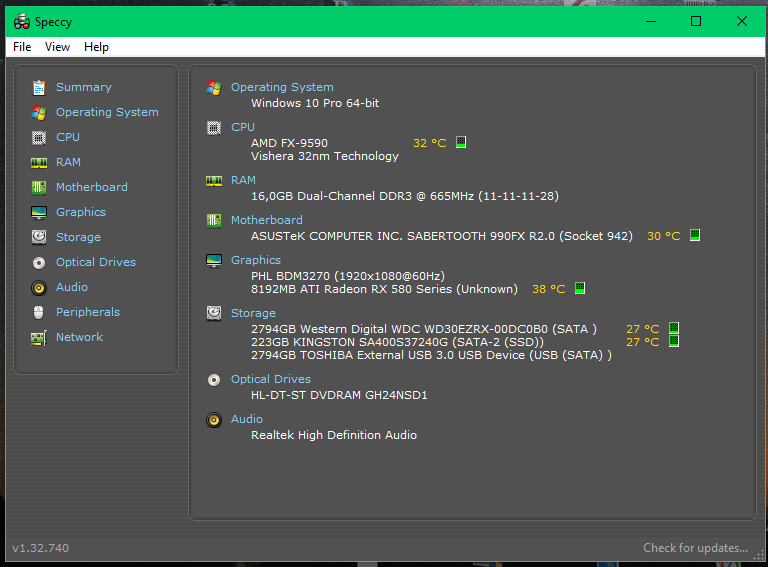The height and width of the screenshot is (567, 768).
Task: Click the 38 °C graphics temperature value
Action: click(549, 289)
